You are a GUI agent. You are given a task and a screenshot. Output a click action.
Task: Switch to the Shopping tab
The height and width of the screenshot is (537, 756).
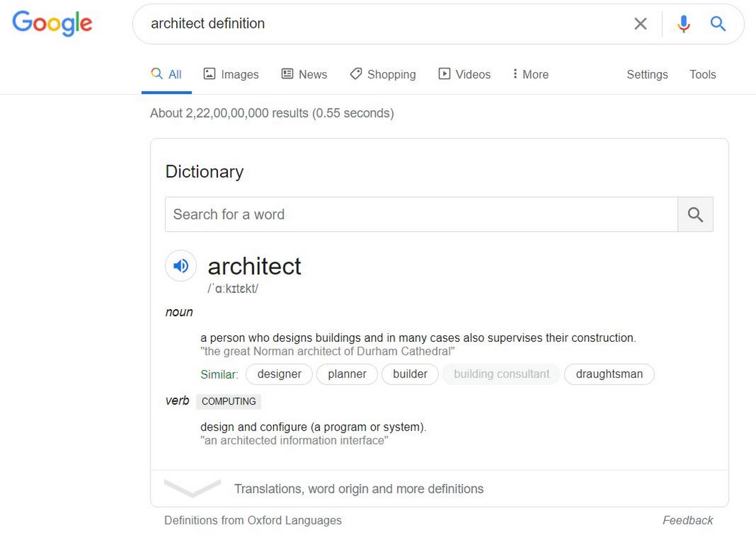point(383,75)
